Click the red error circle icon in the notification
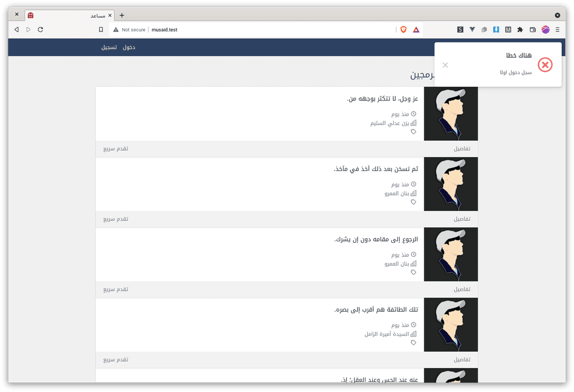574x392 pixels. 545,65
